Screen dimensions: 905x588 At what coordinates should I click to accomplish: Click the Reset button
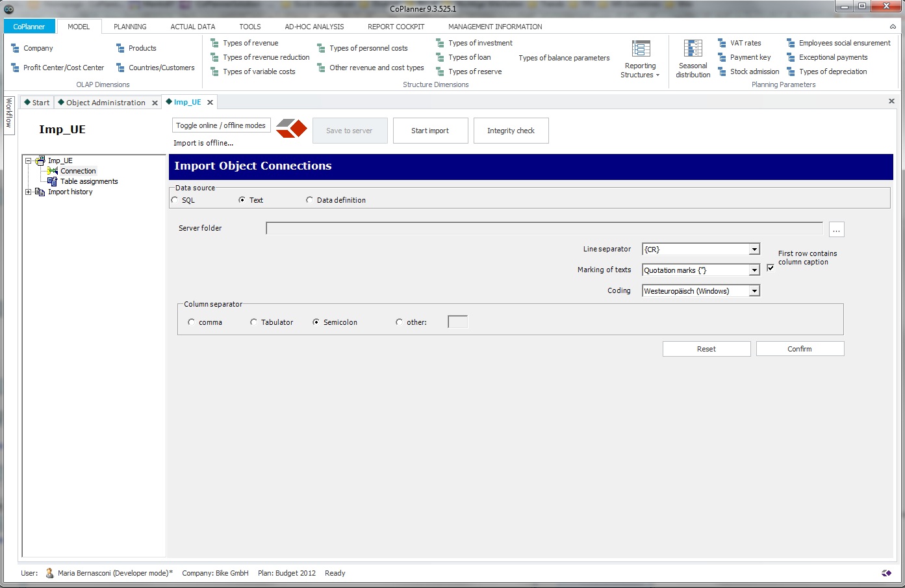[707, 349]
